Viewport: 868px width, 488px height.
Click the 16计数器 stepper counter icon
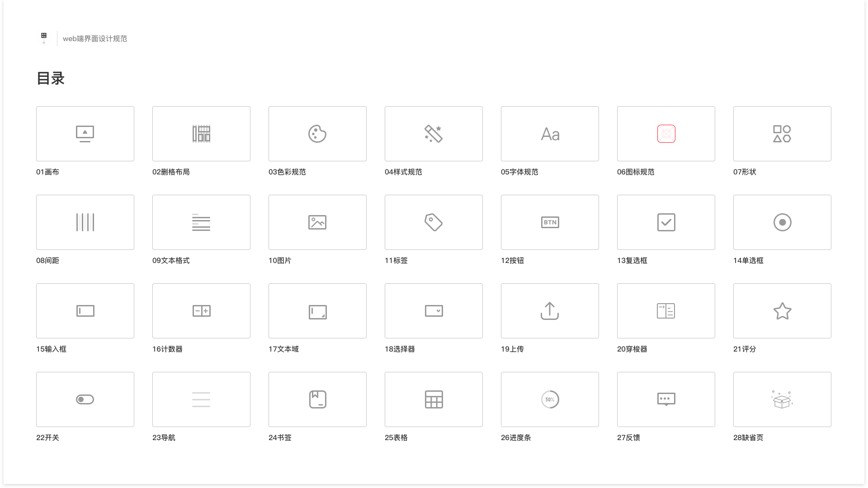(201, 311)
